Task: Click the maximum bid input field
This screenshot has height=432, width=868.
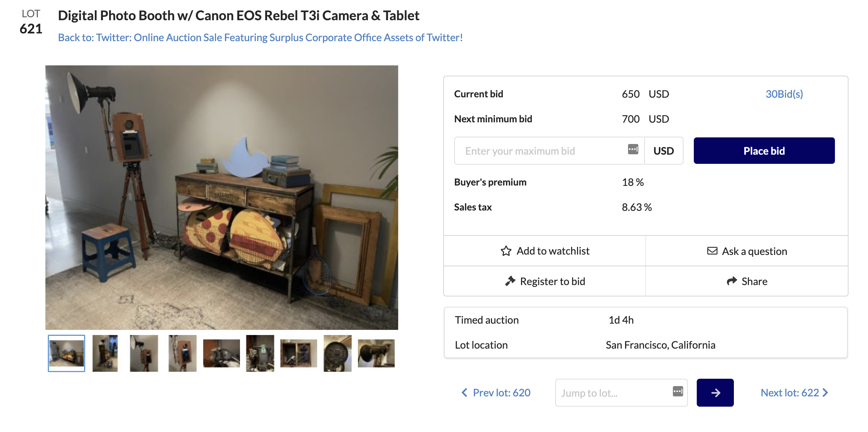Action: (544, 151)
